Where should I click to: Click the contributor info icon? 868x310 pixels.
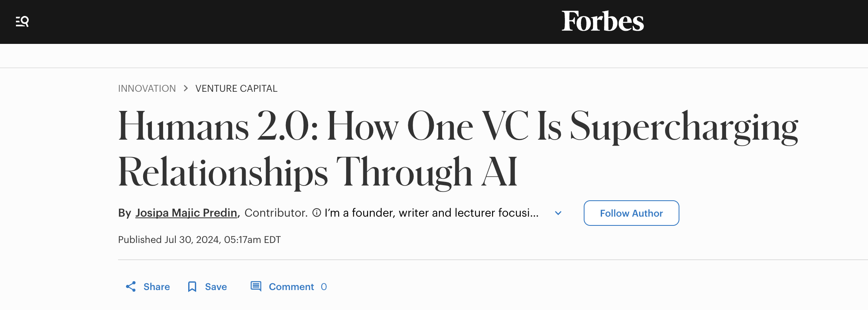click(x=317, y=213)
